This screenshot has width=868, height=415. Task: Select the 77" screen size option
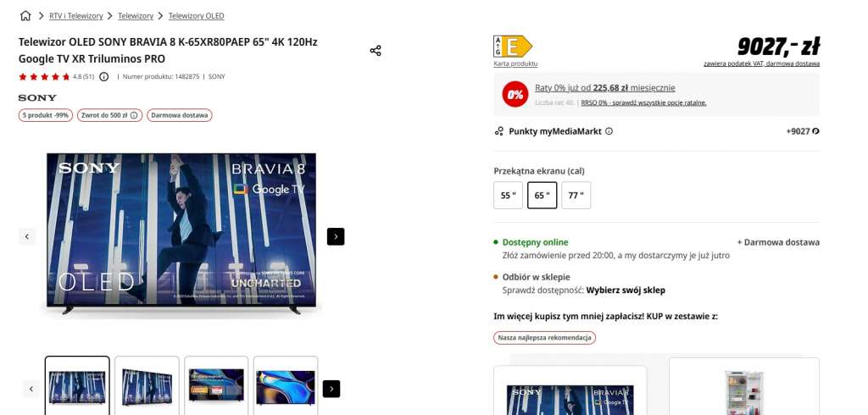(x=576, y=196)
